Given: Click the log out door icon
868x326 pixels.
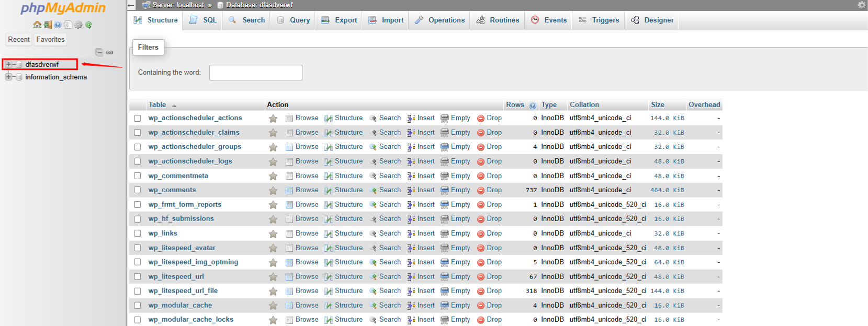Looking at the screenshot, I should tap(48, 25).
